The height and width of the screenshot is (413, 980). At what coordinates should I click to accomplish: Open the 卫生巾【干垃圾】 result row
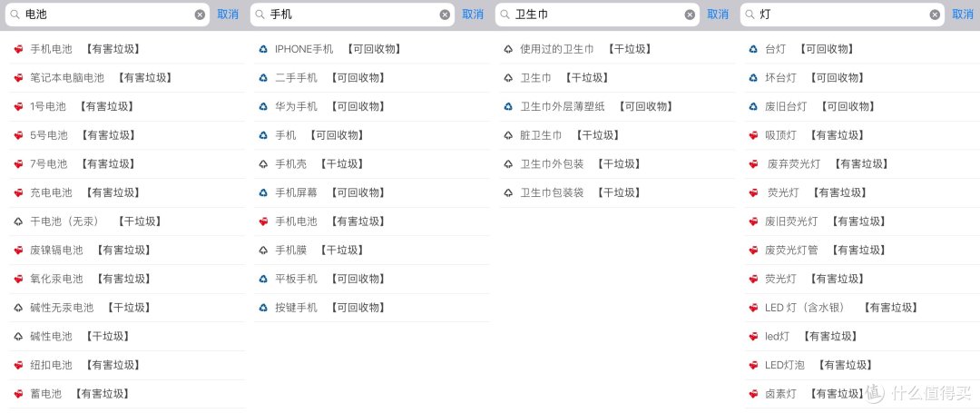coord(617,78)
